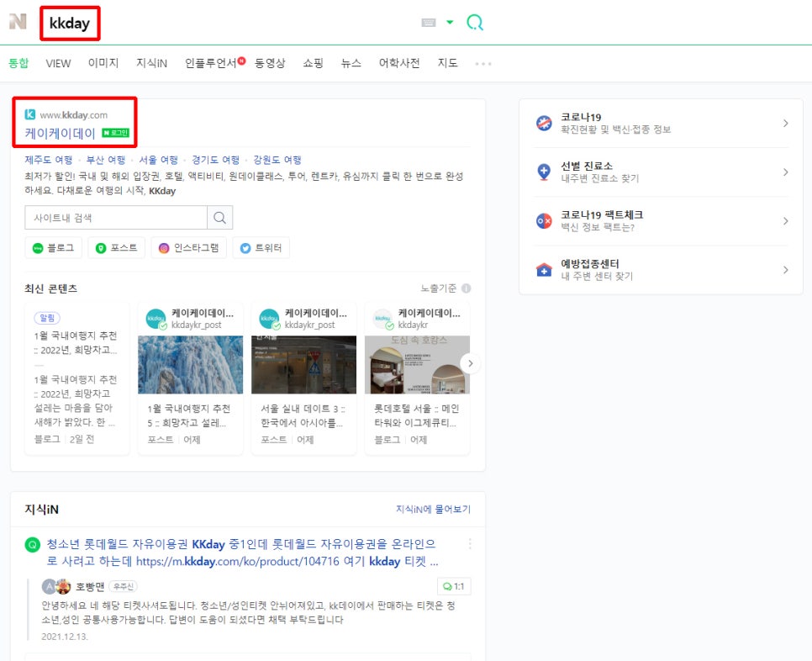Click the site search magnifier button
812x661 pixels.
[x=219, y=218]
